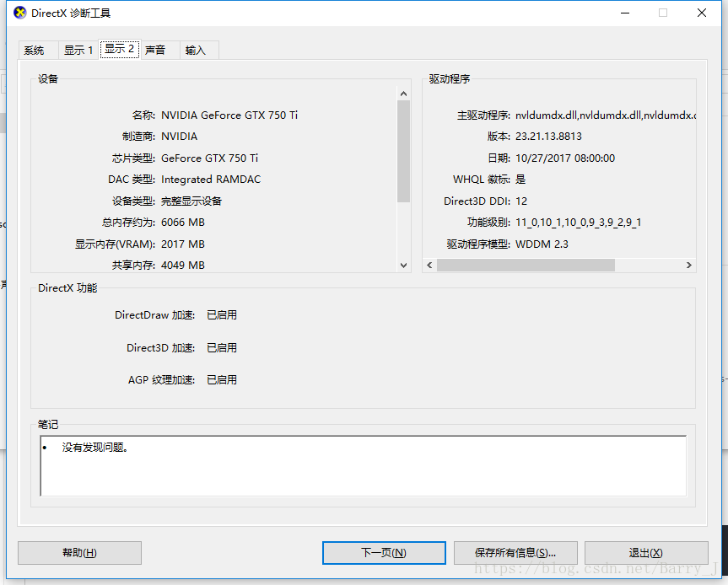Image resolution: width=728 pixels, height=585 pixels.
Task: Click the feature levels 11_0,10_1,10_0 text
Action: click(579, 223)
